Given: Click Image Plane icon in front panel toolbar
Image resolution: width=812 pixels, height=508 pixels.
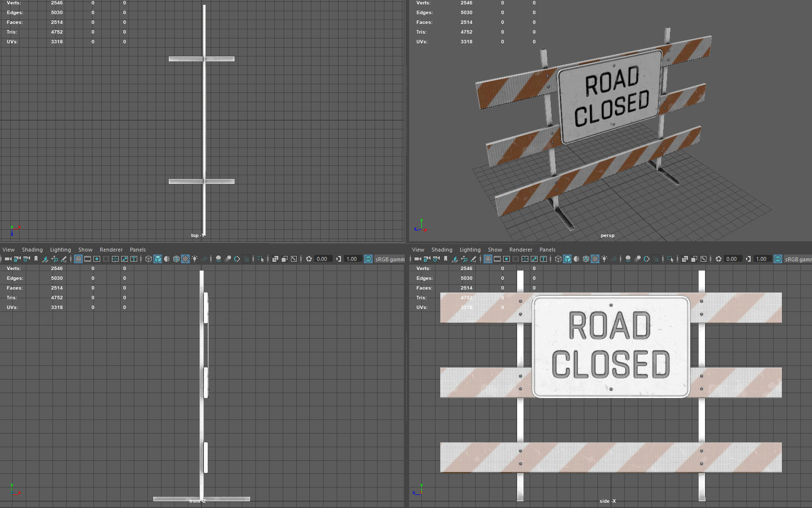Looking at the screenshot, I should point(45,259).
